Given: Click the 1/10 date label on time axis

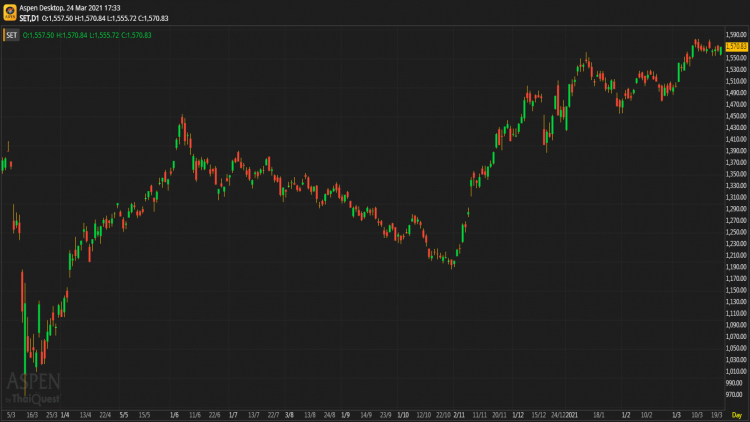Looking at the screenshot, I should point(403,415).
